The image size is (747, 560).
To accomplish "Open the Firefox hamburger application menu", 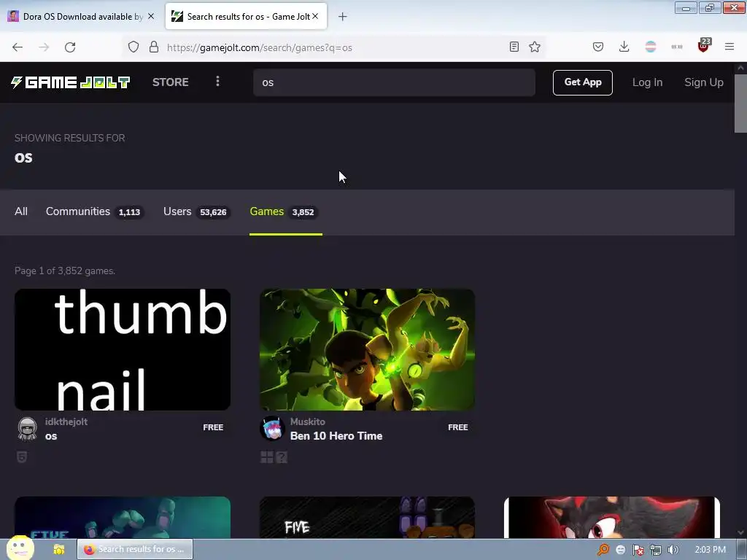I will pos(729,47).
